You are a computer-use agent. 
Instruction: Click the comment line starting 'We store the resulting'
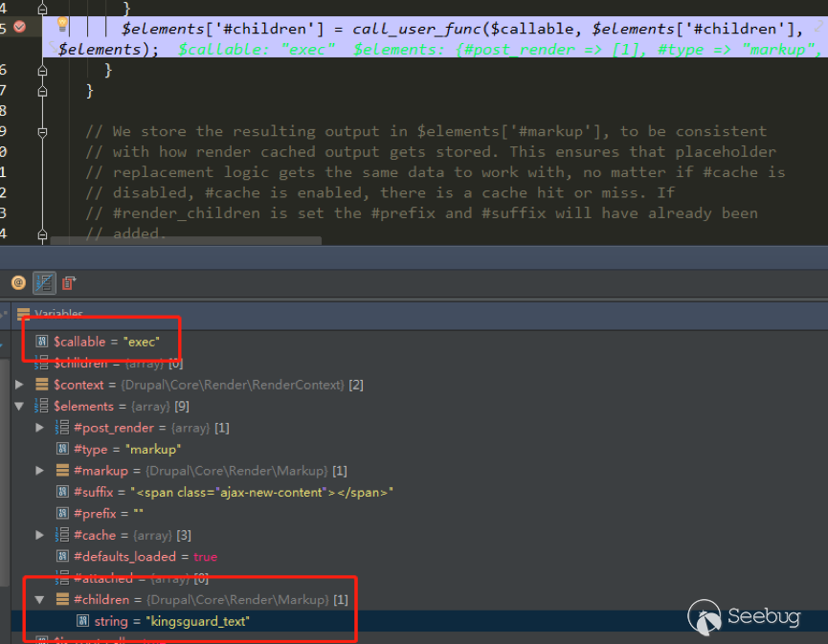click(426, 131)
